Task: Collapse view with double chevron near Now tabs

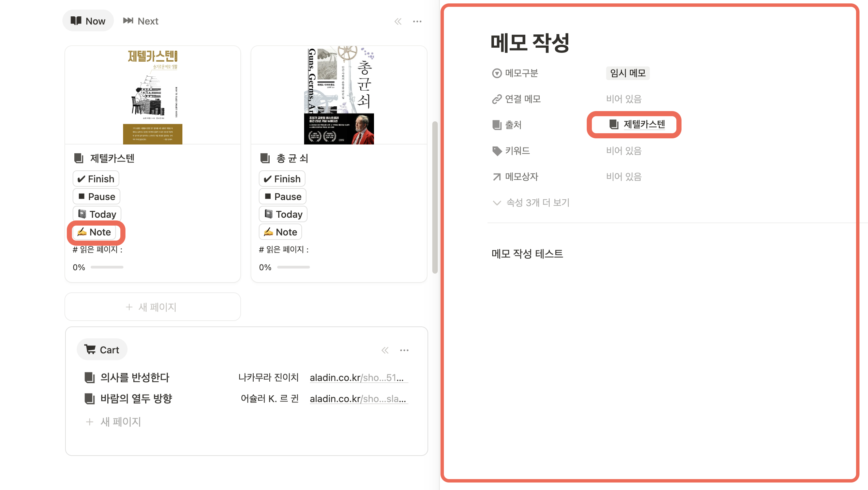Action: click(x=398, y=21)
